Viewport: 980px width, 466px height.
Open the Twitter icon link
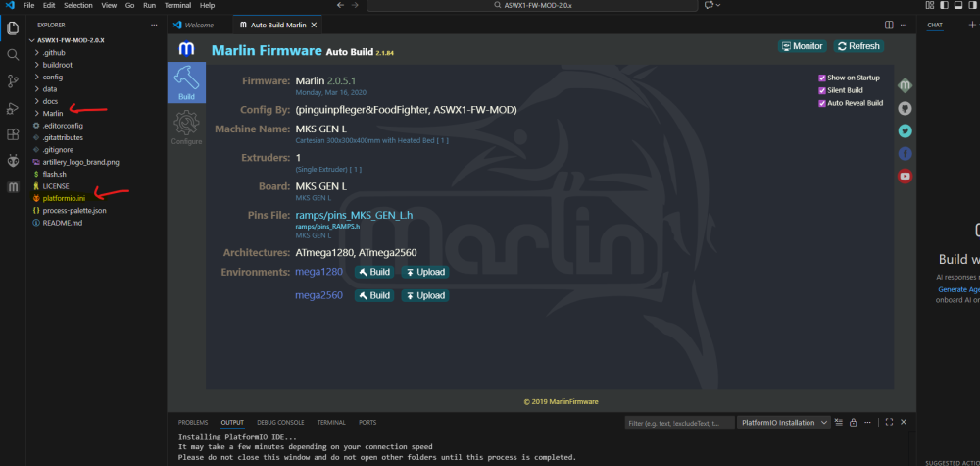tap(905, 130)
